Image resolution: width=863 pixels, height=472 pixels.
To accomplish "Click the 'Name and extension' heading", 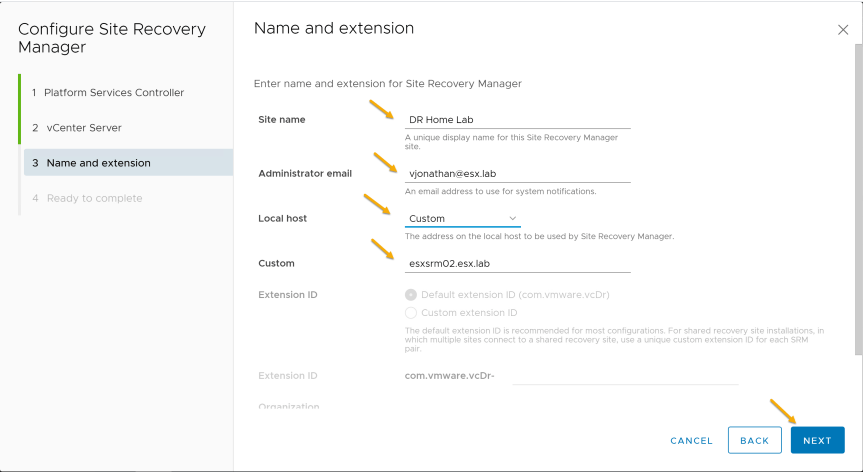I will point(334,28).
